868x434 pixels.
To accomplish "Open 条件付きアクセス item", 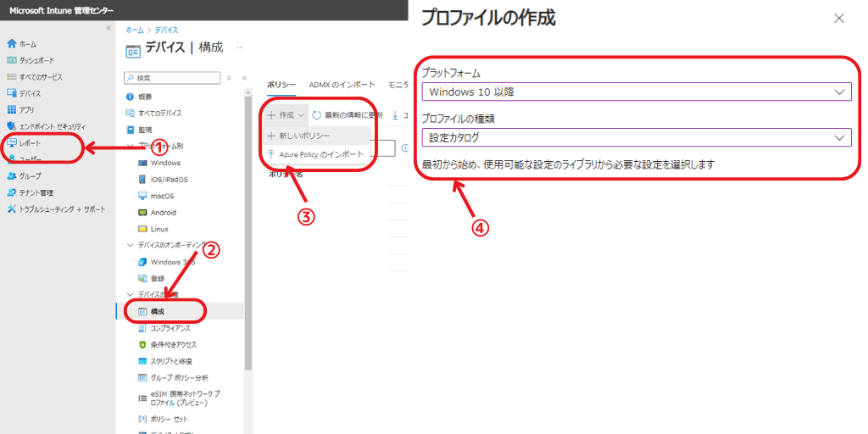I will coord(167,344).
